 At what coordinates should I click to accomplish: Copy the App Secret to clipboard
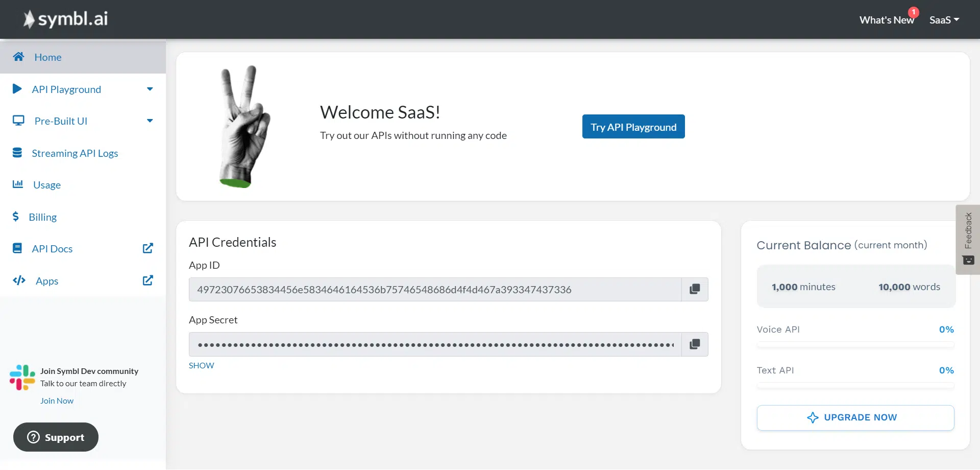tap(695, 344)
